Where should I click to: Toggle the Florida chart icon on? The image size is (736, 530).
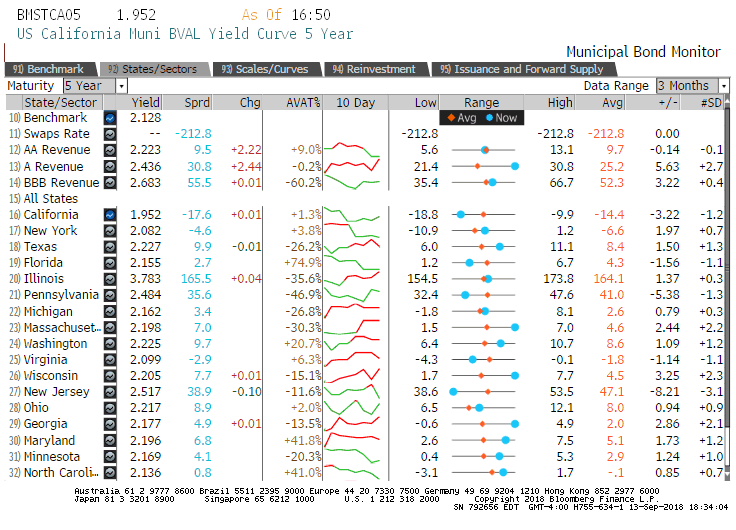[110, 263]
